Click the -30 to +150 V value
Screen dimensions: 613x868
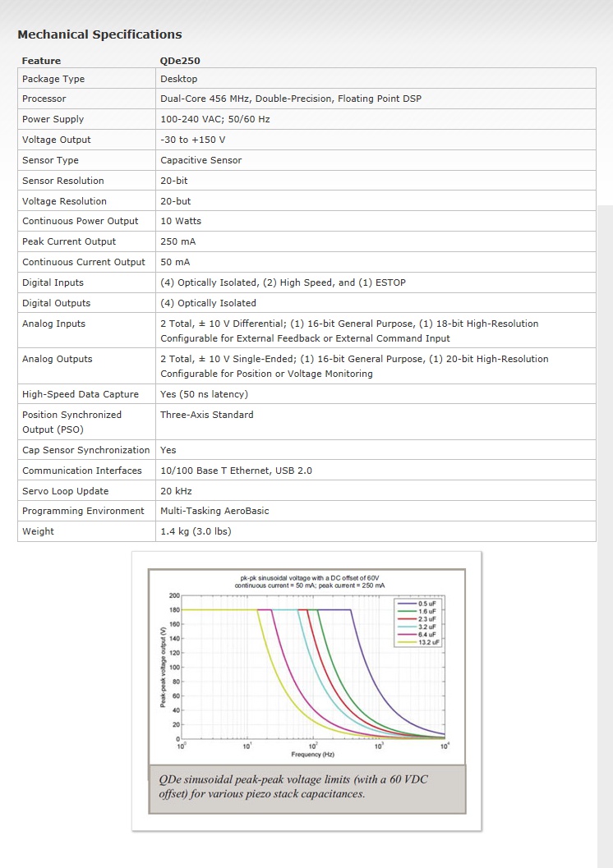[193, 140]
